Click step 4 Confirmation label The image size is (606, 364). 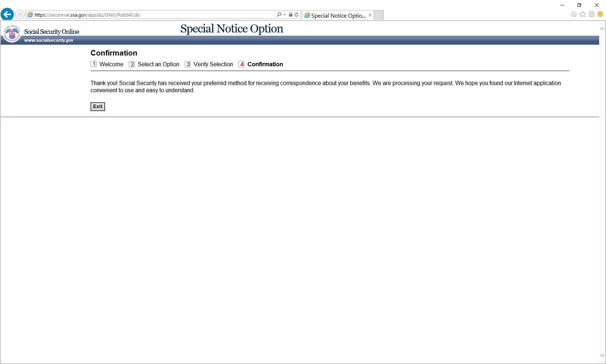click(x=265, y=64)
